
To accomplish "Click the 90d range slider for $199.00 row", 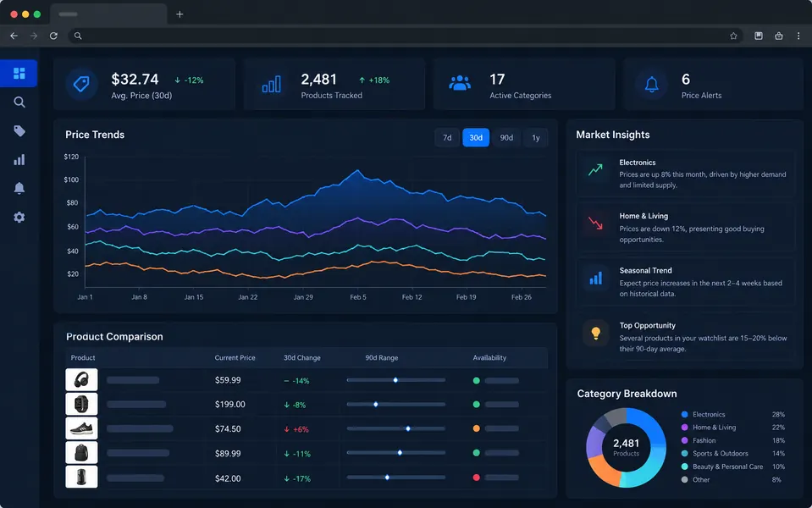I will pos(396,405).
